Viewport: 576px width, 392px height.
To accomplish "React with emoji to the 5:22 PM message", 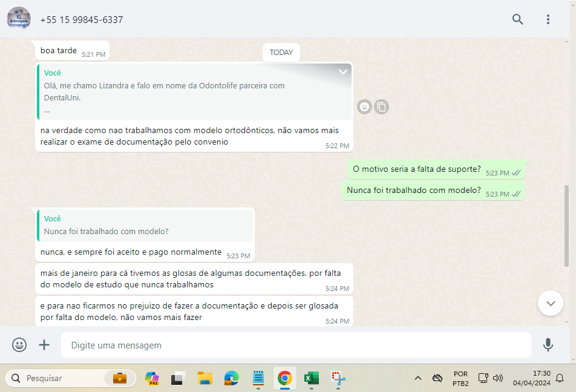I will coord(364,107).
